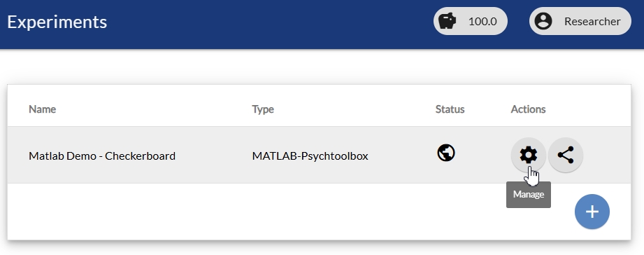Open the Researcher user menu label
This screenshot has width=644, height=255.
point(592,22)
